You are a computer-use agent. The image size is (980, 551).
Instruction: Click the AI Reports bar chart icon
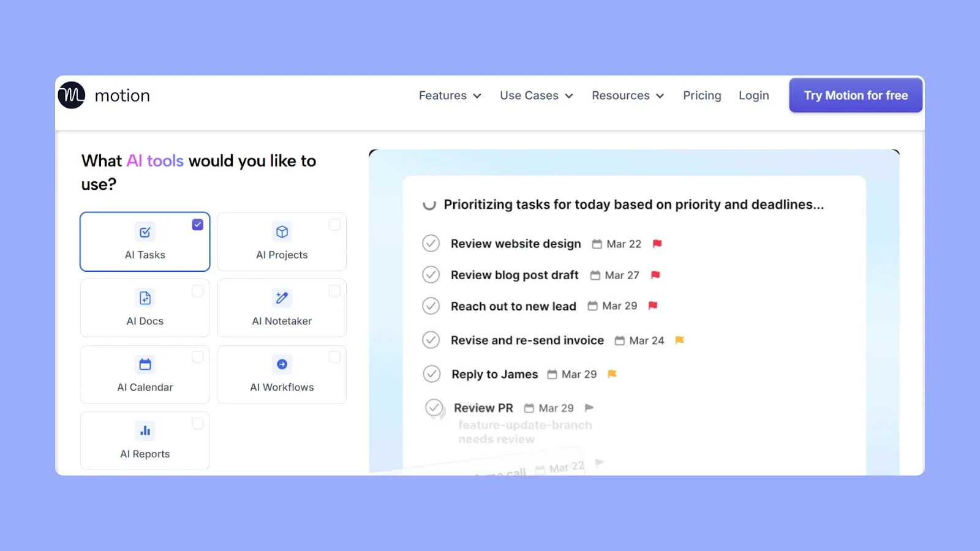coord(145,430)
